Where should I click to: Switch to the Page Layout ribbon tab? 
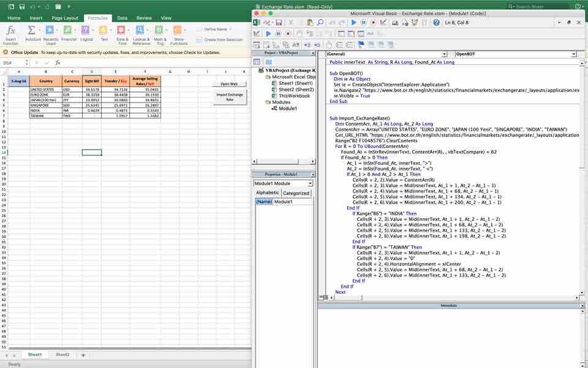[x=65, y=18]
